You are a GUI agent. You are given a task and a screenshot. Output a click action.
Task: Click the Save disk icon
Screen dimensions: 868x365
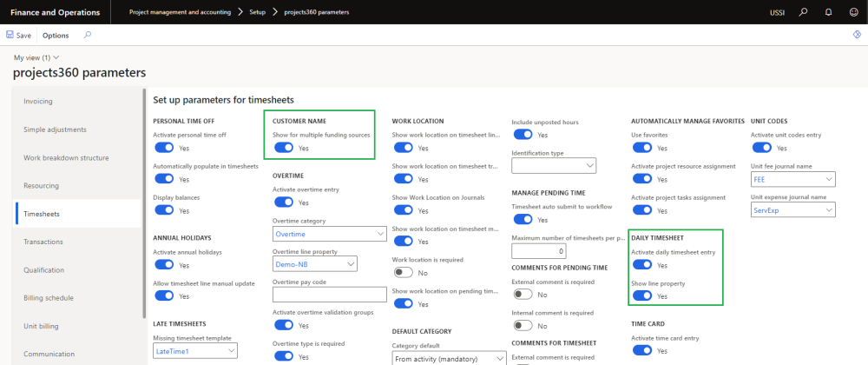click(10, 36)
